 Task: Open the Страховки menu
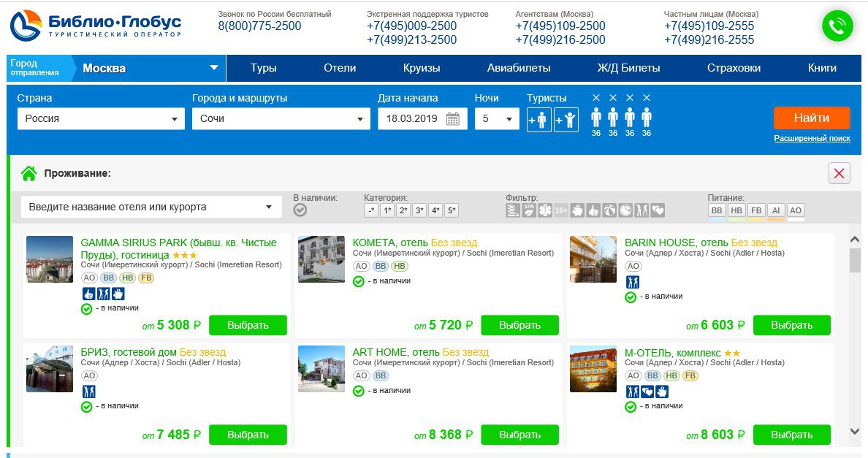734,68
